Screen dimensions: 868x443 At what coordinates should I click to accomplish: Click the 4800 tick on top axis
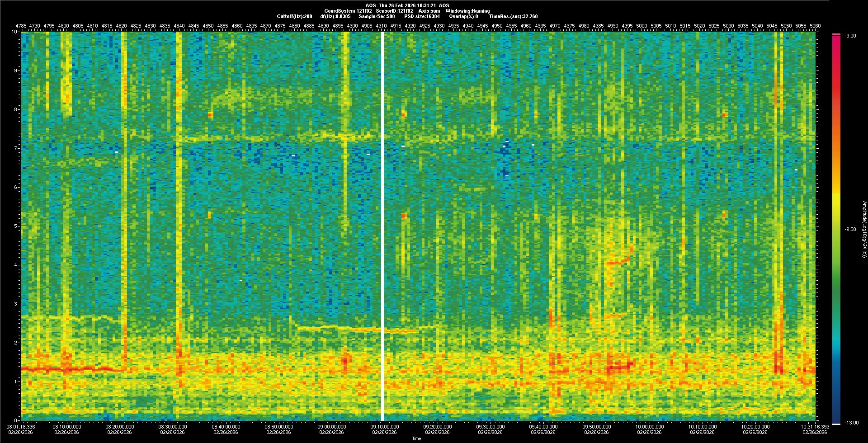coord(64,26)
